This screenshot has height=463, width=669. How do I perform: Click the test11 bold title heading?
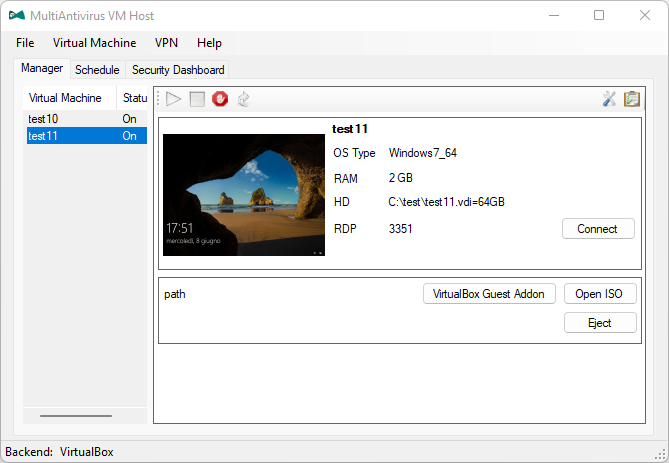pos(350,128)
